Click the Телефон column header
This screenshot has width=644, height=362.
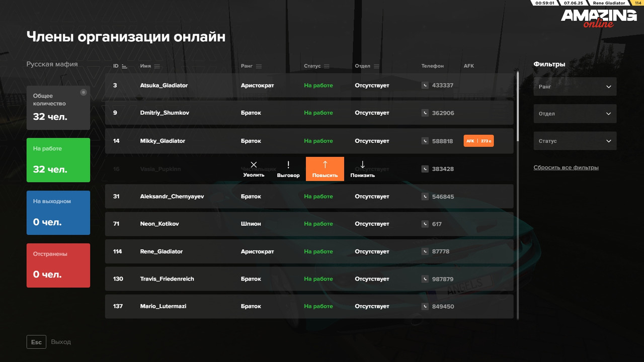point(433,66)
